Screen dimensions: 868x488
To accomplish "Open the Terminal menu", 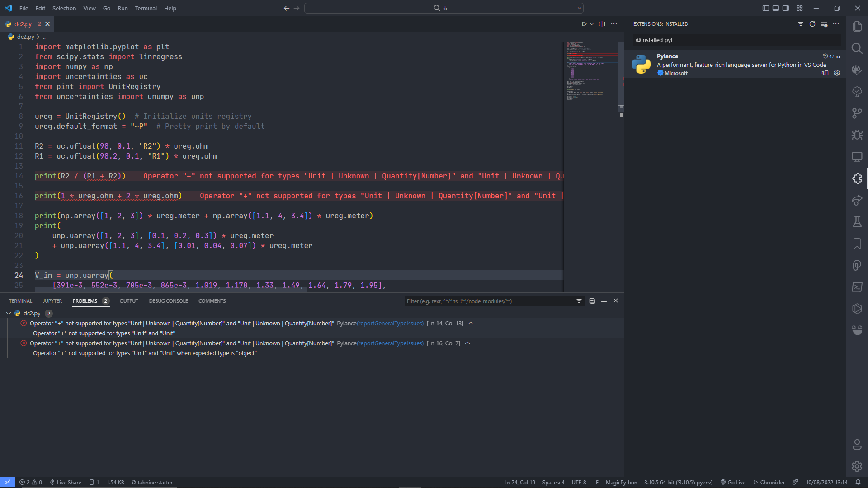I will tap(146, 8).
